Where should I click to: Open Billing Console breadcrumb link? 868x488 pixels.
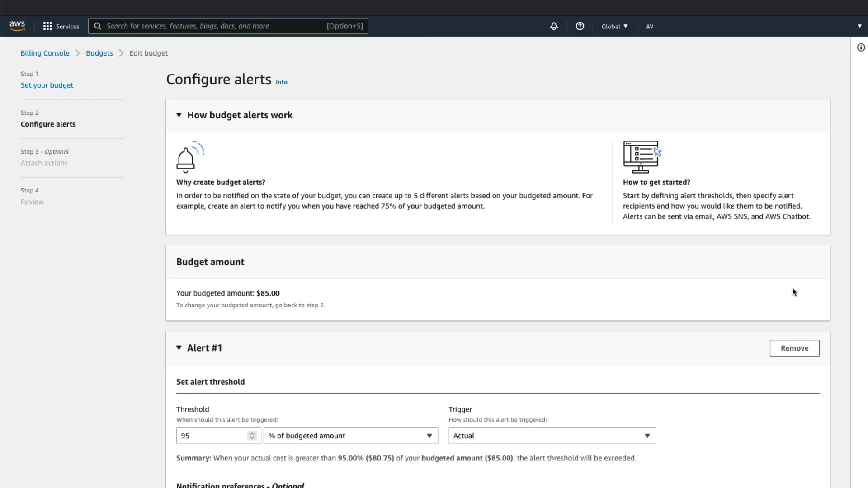45,53
